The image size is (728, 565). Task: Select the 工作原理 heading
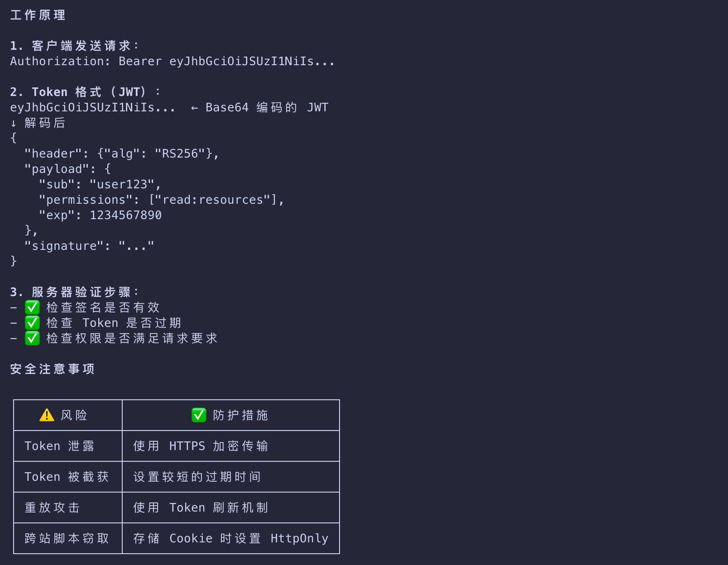[x=38, y=15]
